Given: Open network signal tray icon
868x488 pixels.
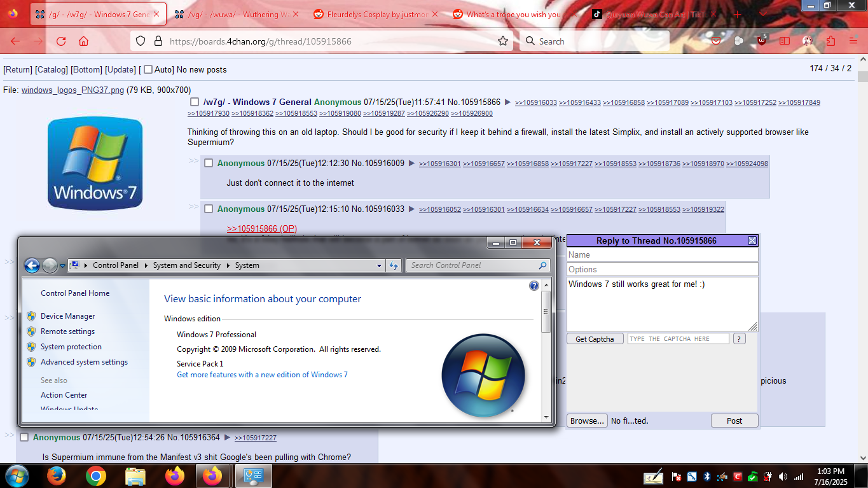Looking at the screenshot, I should coord(798,477).
